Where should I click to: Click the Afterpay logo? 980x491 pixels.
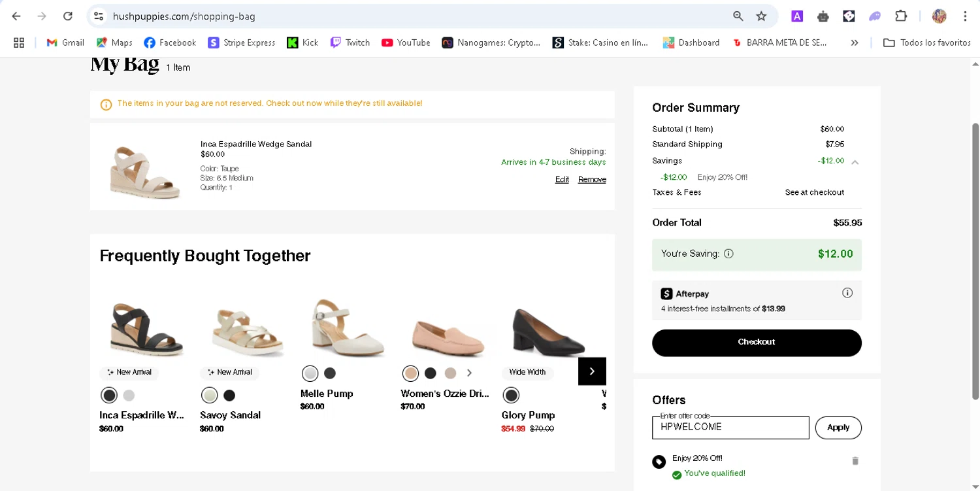[x=685, y=294]
